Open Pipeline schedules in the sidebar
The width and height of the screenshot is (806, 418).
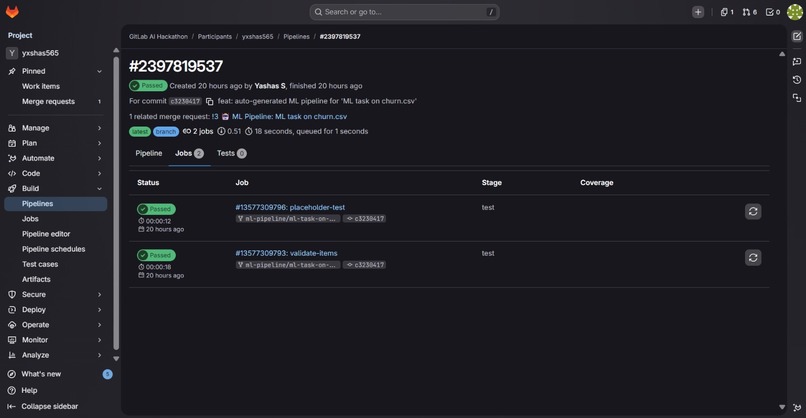[x=56, y=249]
